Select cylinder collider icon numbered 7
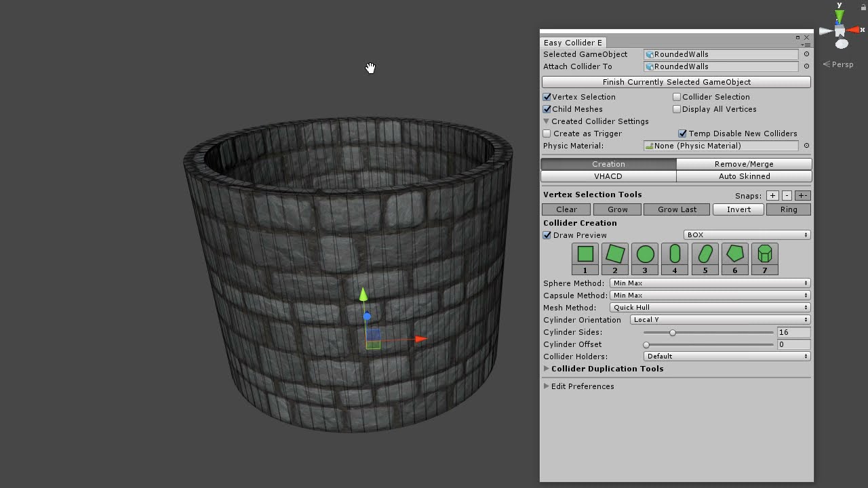Viewport: 868px width, 488px height. [764, 259]
